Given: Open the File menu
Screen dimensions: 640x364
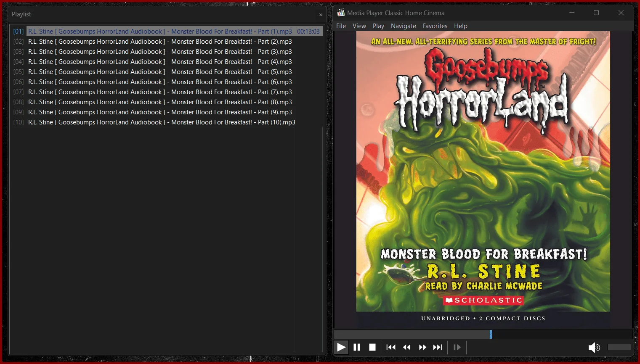Looking at the screenshot, I should point(341,26).
